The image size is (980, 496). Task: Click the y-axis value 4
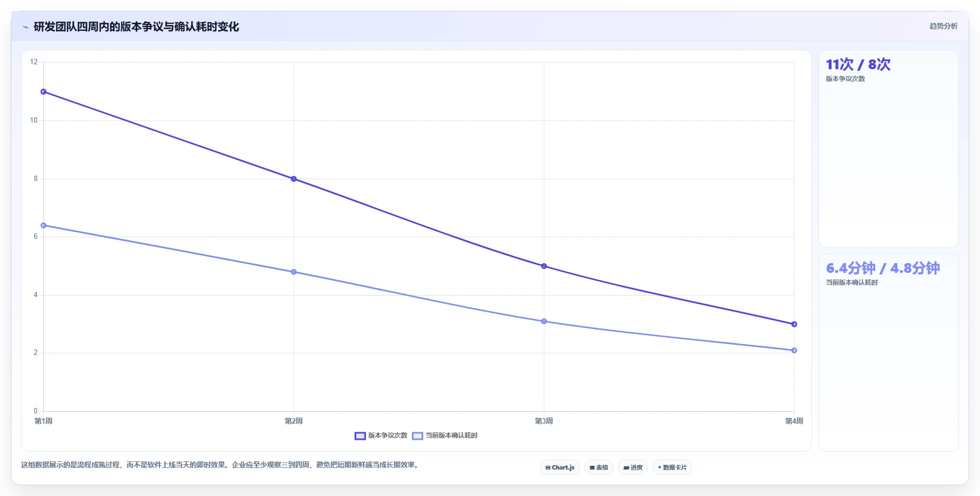pos(36,295)
